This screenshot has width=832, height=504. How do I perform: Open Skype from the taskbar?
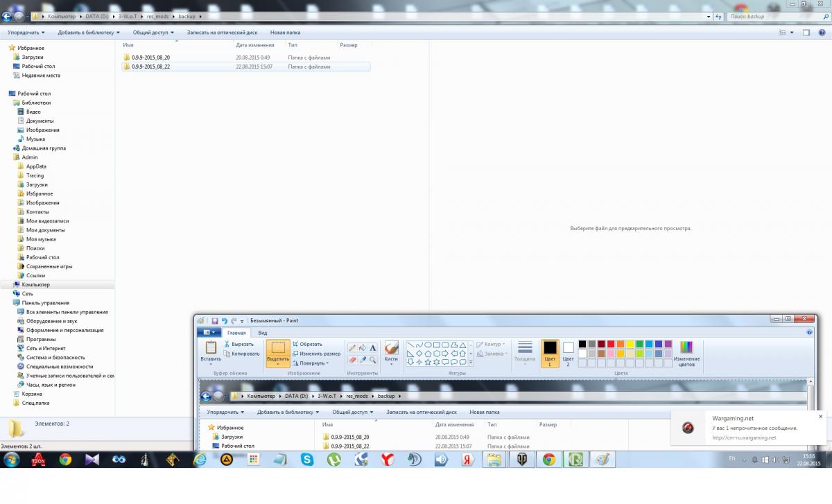[306, 459]
